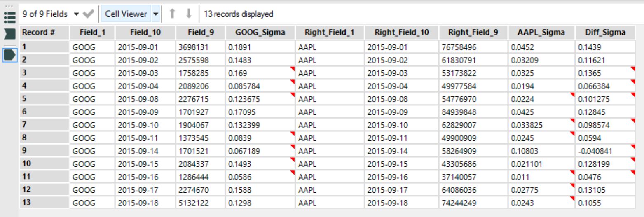Select the output anchor icon in the sidebar
The height and width of the screenshot is (217, 644).
9,54
